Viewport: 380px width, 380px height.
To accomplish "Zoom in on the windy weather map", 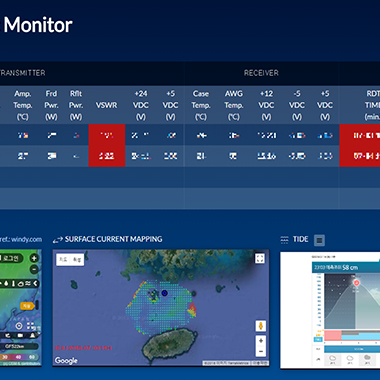I will (34, 258).
